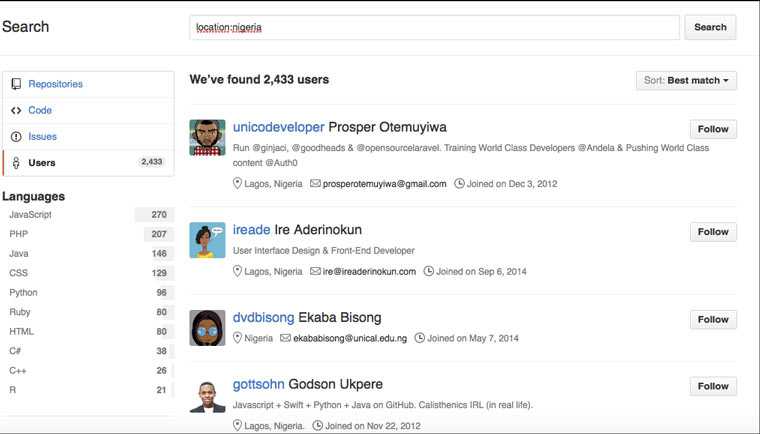Viewport: 760px width, 434px height.
Task: Click the clock icon next to Joined on May 7, 2014
Action: pos(419,338)
